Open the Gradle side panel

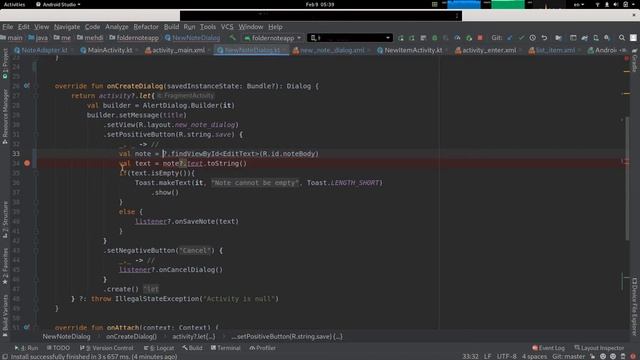[x=635, y=60]
